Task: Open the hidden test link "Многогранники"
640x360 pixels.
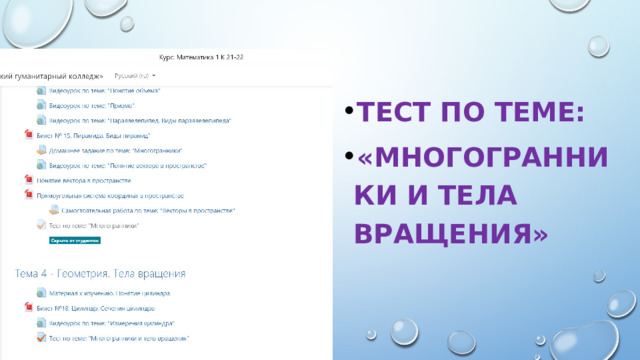Action: [94, 226]
